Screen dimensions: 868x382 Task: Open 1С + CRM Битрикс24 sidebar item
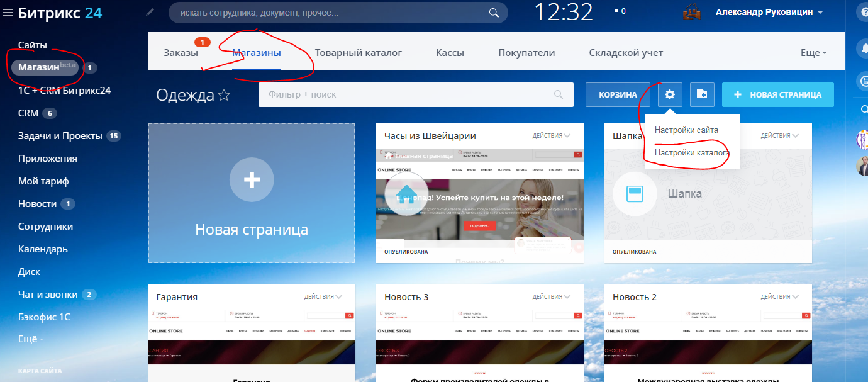pyautogui.click(x=65, y=91)
